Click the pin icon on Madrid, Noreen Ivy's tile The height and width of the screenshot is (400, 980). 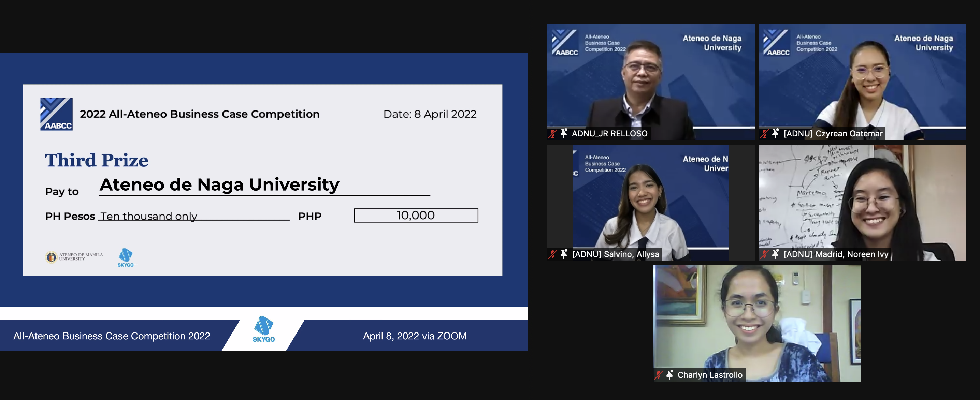[x=775, y=255]
